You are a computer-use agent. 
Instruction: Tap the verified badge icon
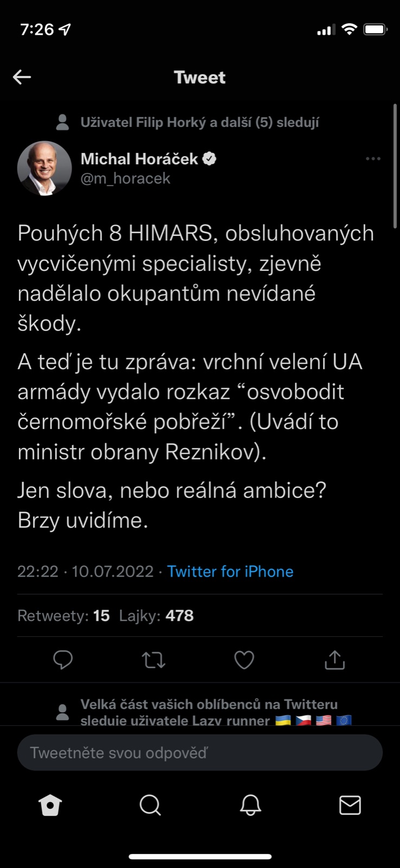pyautogui.click(x=210, y=159)
